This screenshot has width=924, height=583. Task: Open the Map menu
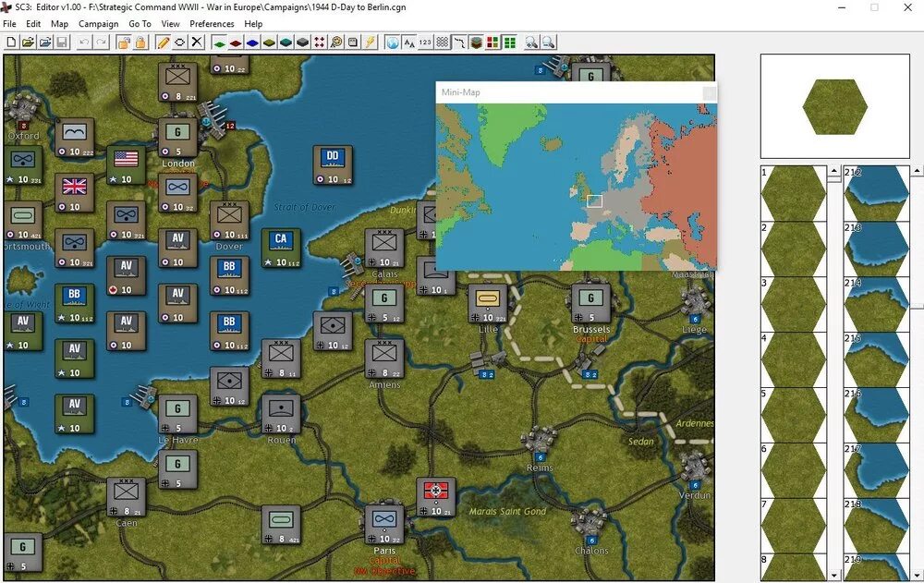tap(59, 23)
